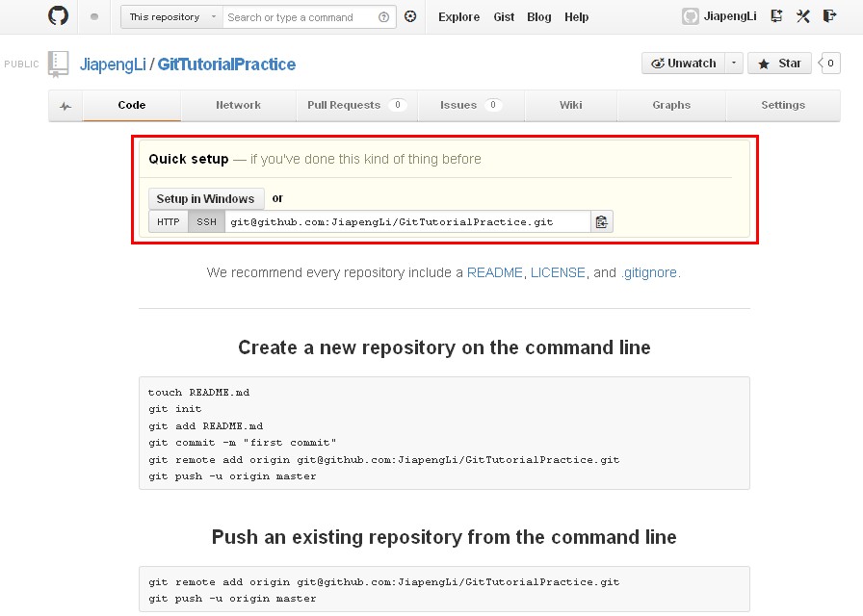Image resolution: width=863 pixels, height=616 pixels.
Task: Select the HTTP protocol toggle
Action: (x=169, y=221)
